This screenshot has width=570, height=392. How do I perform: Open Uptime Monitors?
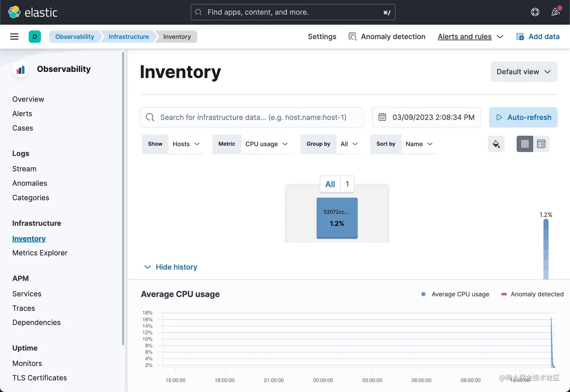27,363
